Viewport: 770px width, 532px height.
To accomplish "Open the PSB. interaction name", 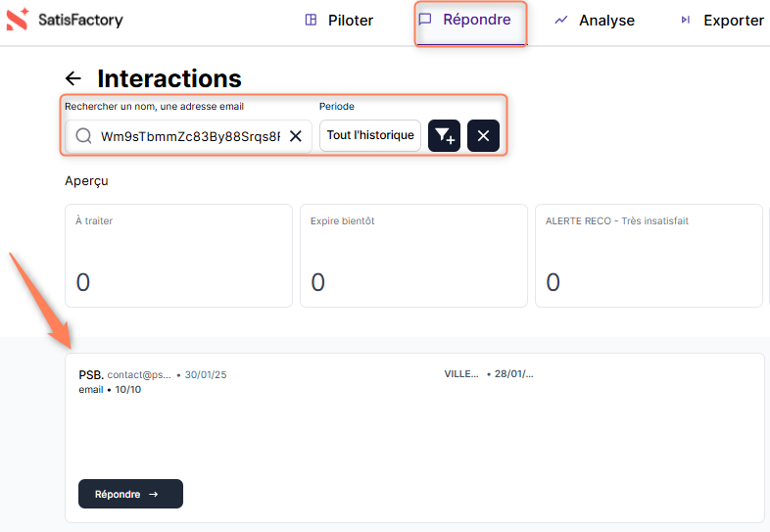I will click(x=90, y=374).
